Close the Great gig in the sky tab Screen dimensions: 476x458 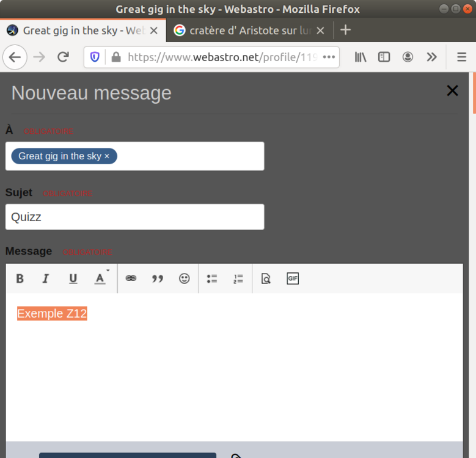point(154,31)
